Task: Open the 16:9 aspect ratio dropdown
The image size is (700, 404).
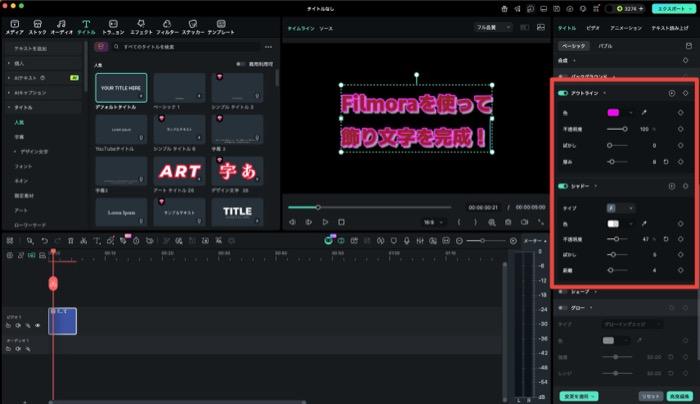Action: 433,222
